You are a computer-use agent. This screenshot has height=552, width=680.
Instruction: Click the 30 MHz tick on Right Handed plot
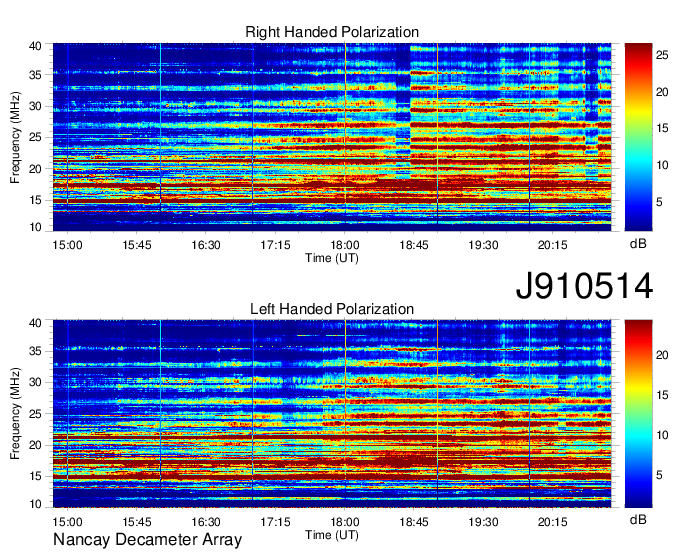point(36,106)
